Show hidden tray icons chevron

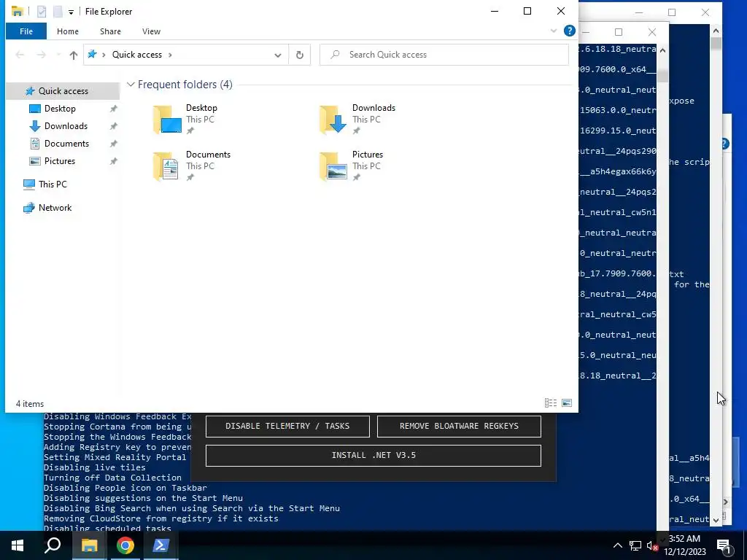[617, 545]
